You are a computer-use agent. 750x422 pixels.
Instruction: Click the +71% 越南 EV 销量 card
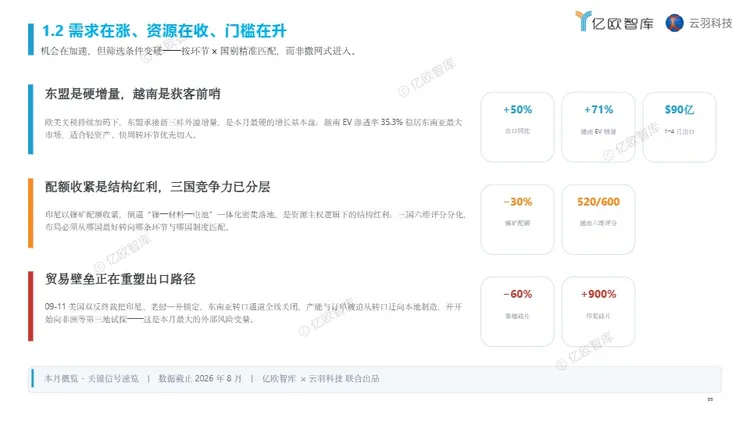598,127
